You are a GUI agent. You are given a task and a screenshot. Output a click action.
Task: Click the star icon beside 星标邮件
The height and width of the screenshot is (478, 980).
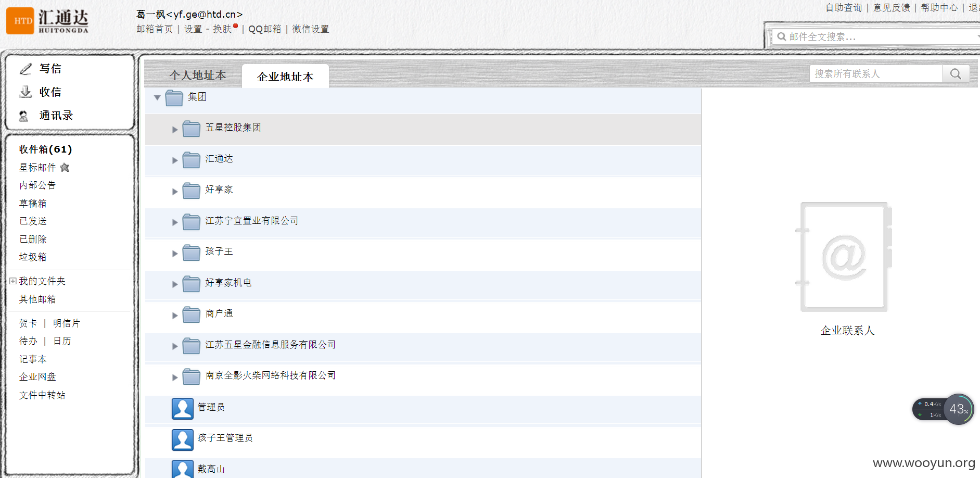(x=65, y=168)
